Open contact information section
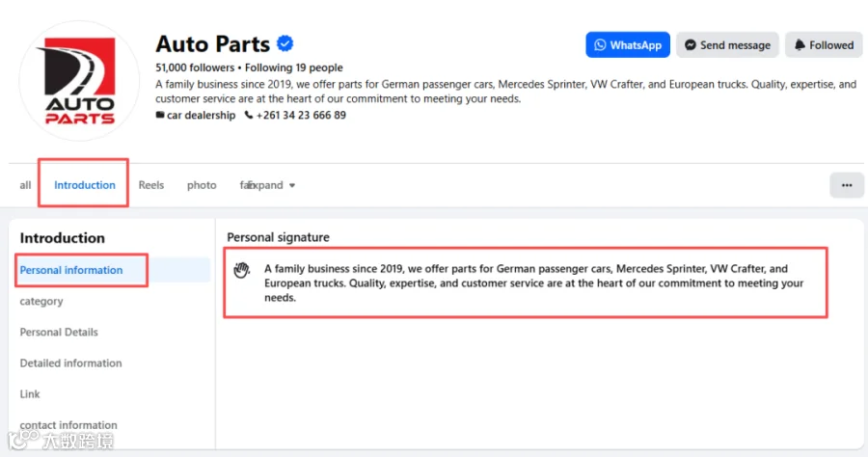 tap(68, 425)
